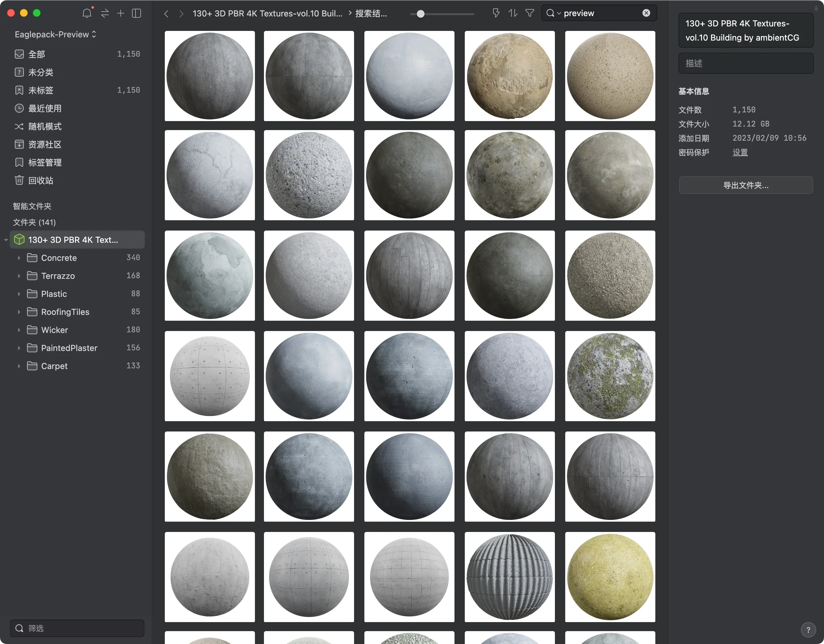Screen dimensions: 824x644
Task: Open the help question mark button
Action: [x=808, y=630]
